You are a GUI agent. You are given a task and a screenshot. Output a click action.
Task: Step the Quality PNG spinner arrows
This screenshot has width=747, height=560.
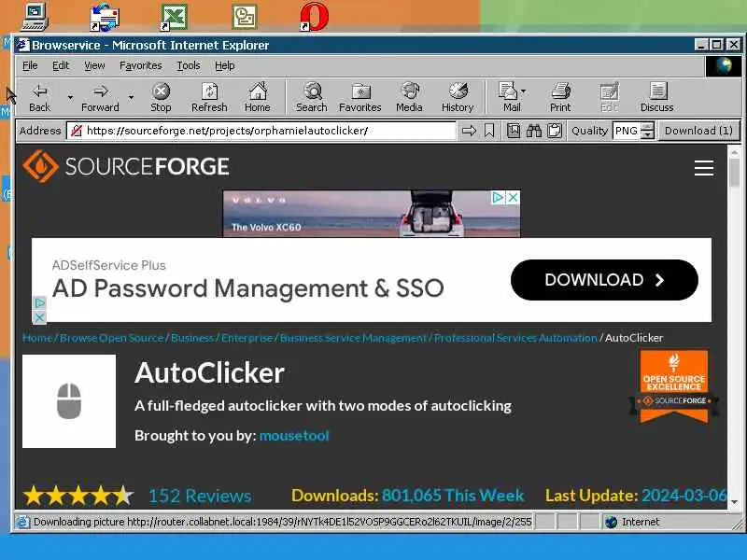click(647, 131)
